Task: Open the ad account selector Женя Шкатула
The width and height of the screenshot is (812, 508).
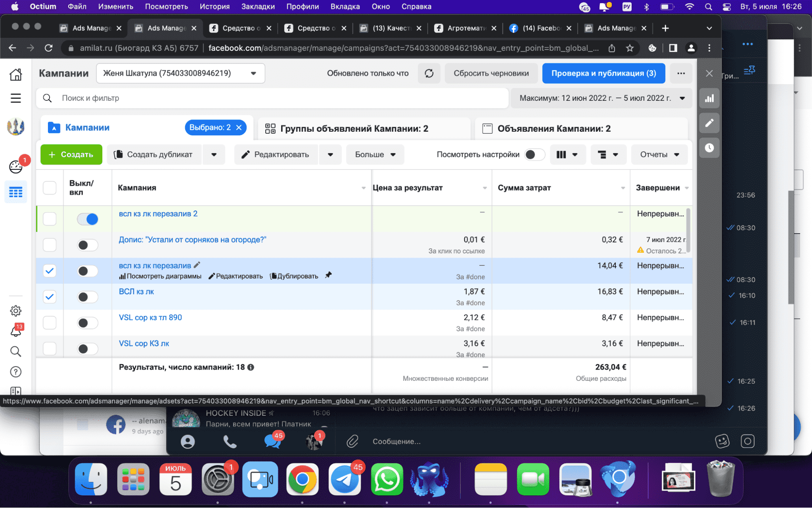Action: [180, 73]
